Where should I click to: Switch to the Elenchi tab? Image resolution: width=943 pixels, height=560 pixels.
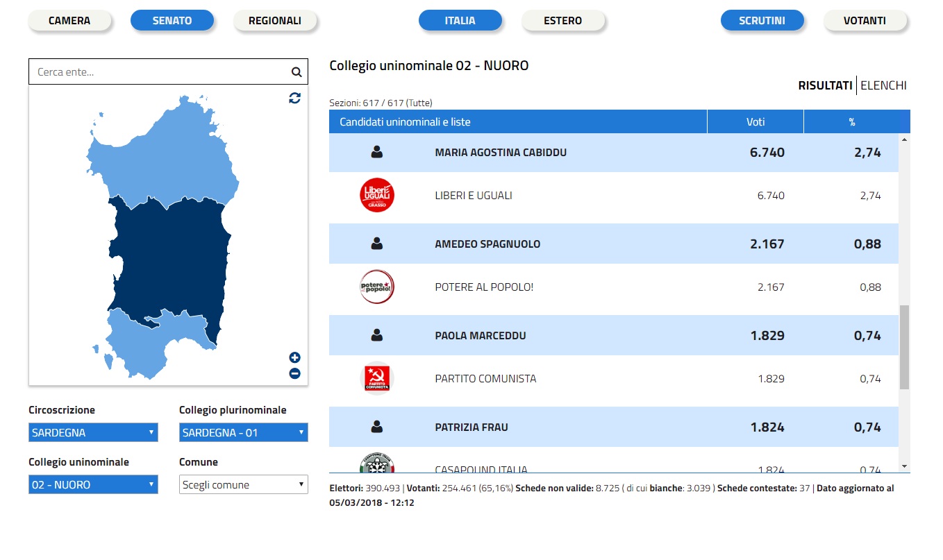(883, 85)
